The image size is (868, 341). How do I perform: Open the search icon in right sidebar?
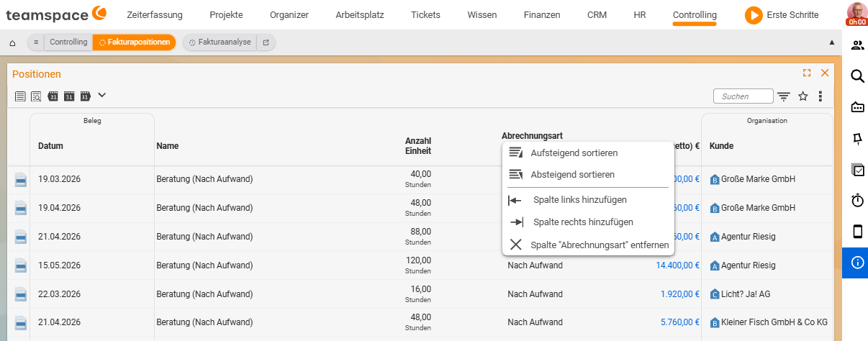[x=857, y=76]
